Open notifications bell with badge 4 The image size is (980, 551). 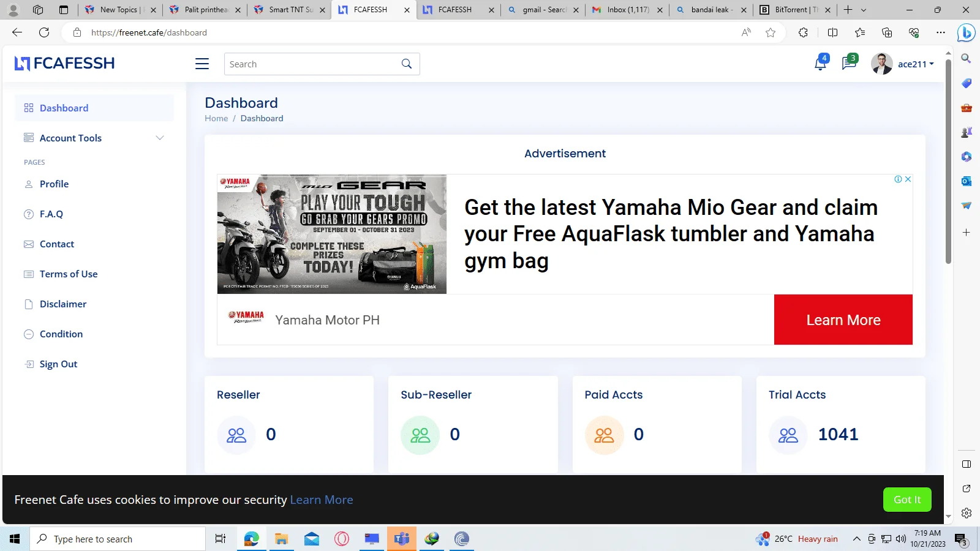(x=820, y=62)
